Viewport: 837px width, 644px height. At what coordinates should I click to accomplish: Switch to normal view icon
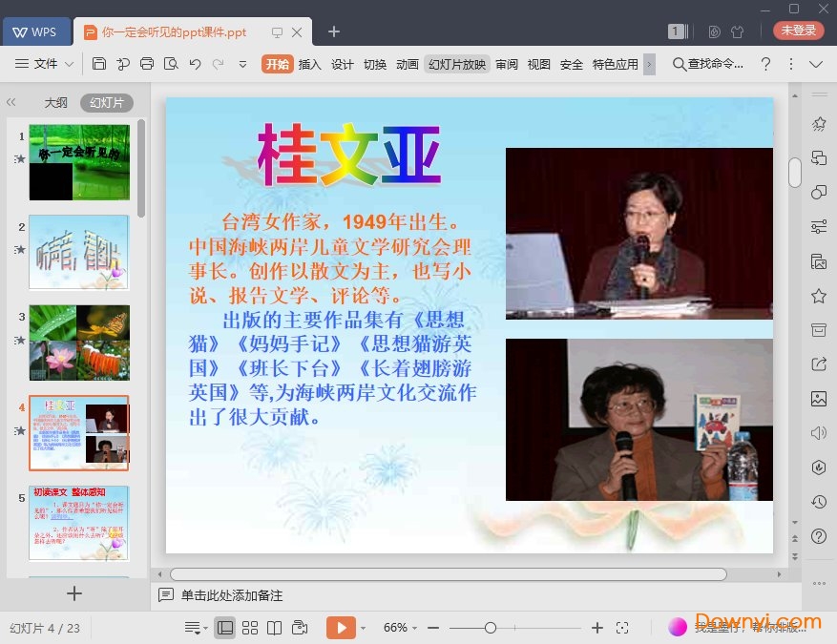coord(224,628)
